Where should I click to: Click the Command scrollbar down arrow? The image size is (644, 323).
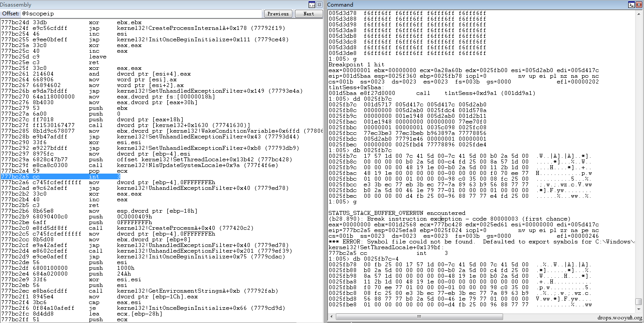coord(639,308)
